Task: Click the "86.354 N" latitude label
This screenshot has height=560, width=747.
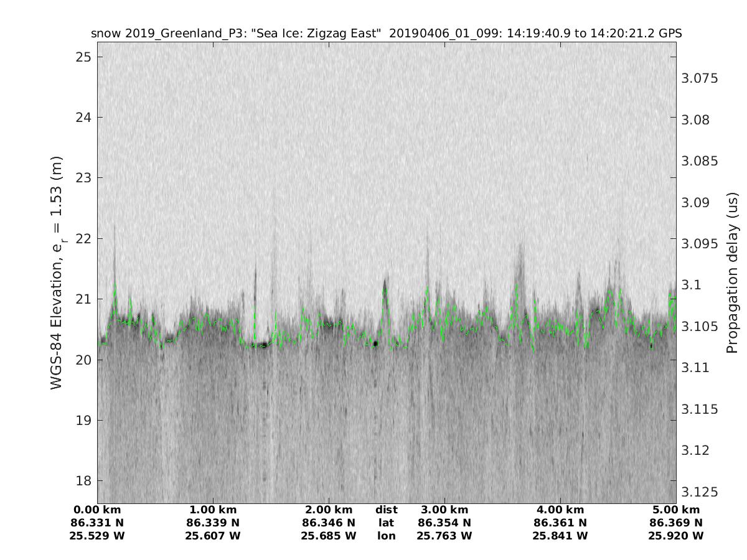Action: click(444, 523)
